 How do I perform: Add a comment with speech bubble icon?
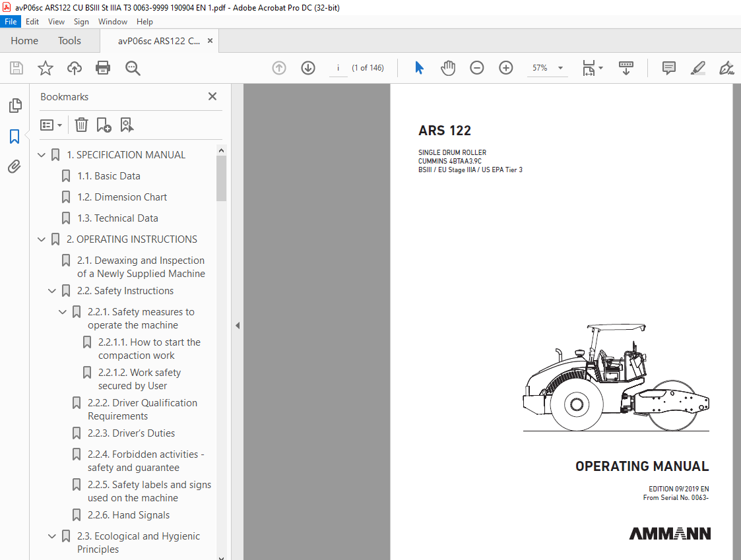tap(668, 68)
